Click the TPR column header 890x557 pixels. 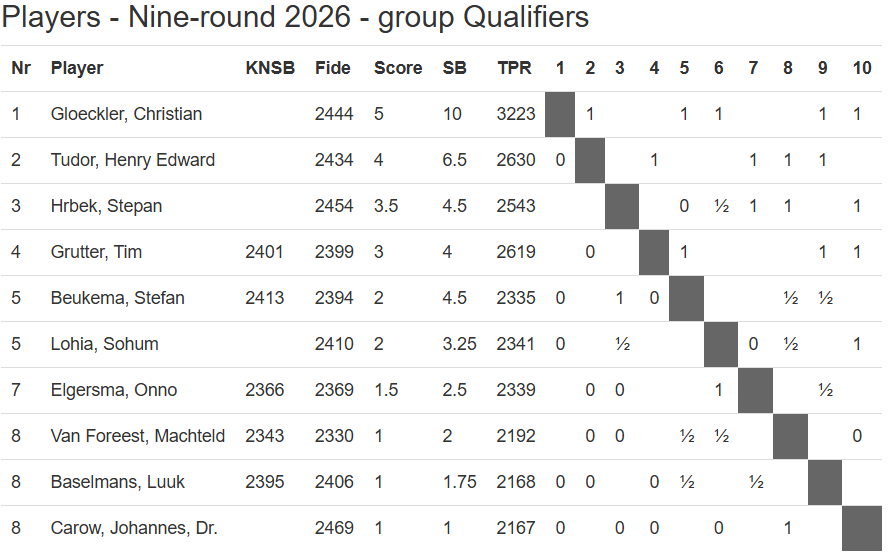(x=515, y=68)
